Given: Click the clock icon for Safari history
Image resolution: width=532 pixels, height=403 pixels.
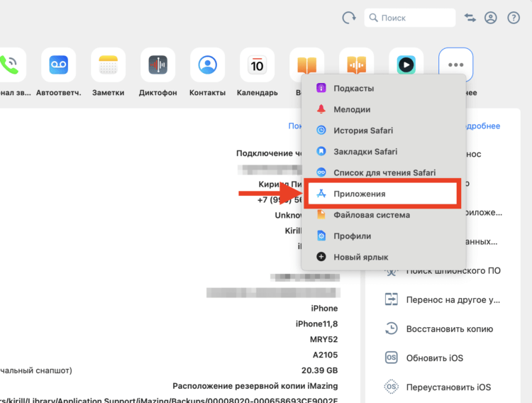Looking at the screenshot, I should click(x=321, y=130).
